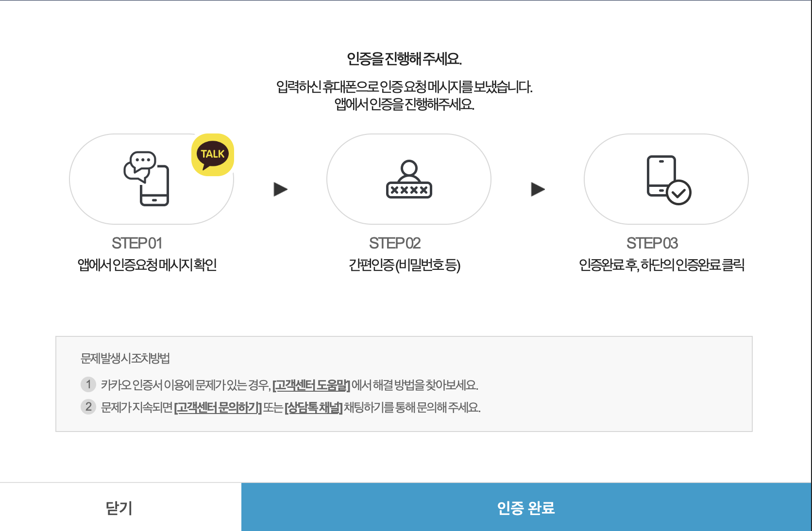Select the STEP 01 oval step area
The image size is (812, 531).
click(152, 179)
